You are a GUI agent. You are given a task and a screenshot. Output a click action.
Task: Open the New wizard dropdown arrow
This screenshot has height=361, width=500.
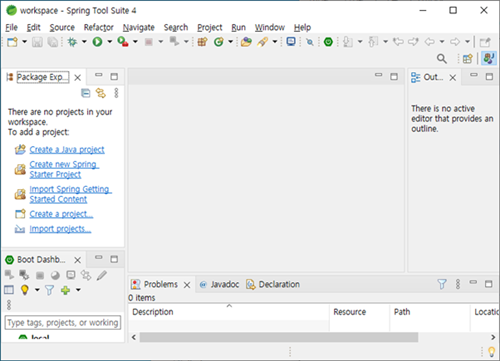(25, 42)
